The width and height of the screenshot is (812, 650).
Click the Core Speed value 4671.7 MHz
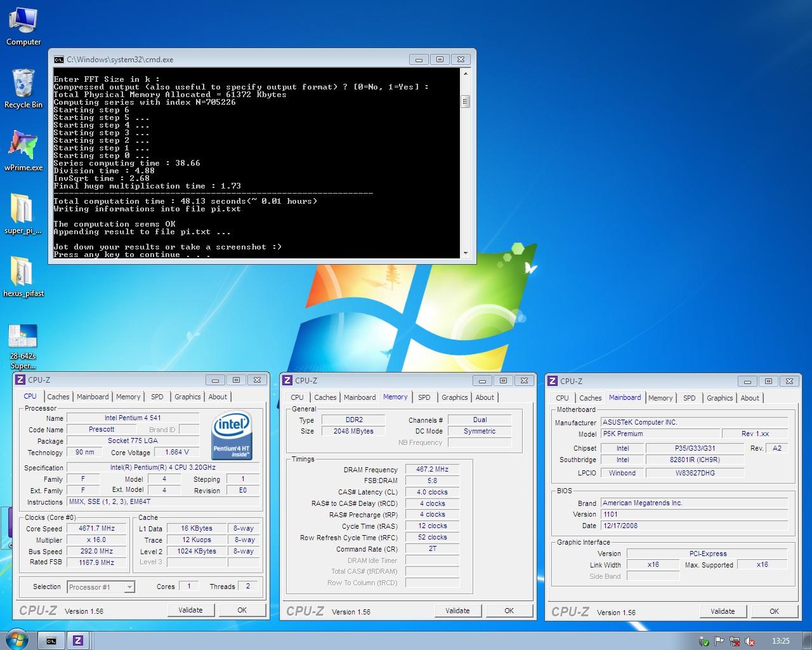point(96,528)
